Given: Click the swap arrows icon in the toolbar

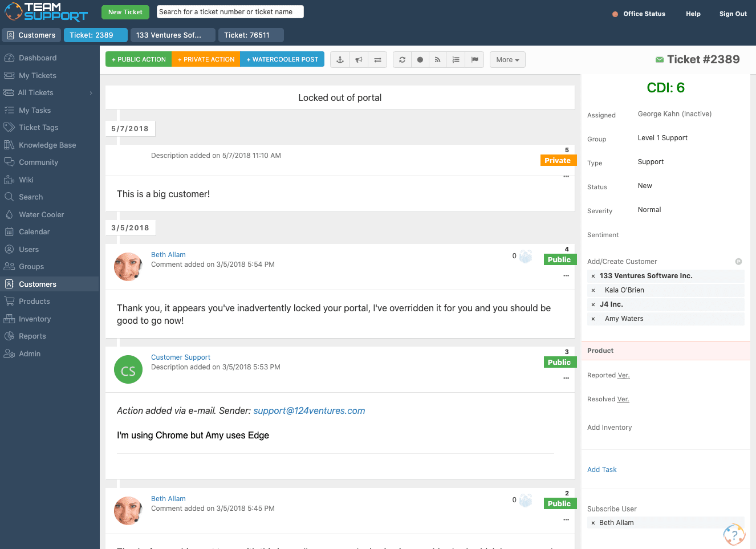Looking at the screenshot, I should (x=377, y=59).
